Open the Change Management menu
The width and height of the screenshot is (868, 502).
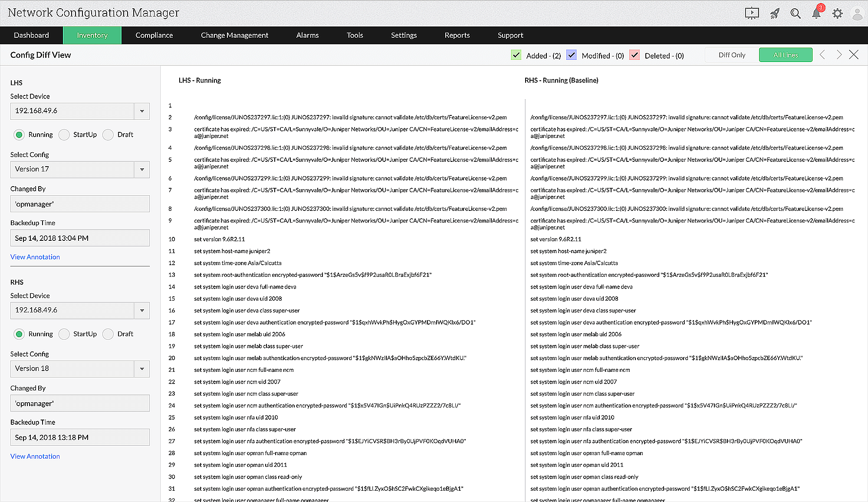tap(234, 35)
